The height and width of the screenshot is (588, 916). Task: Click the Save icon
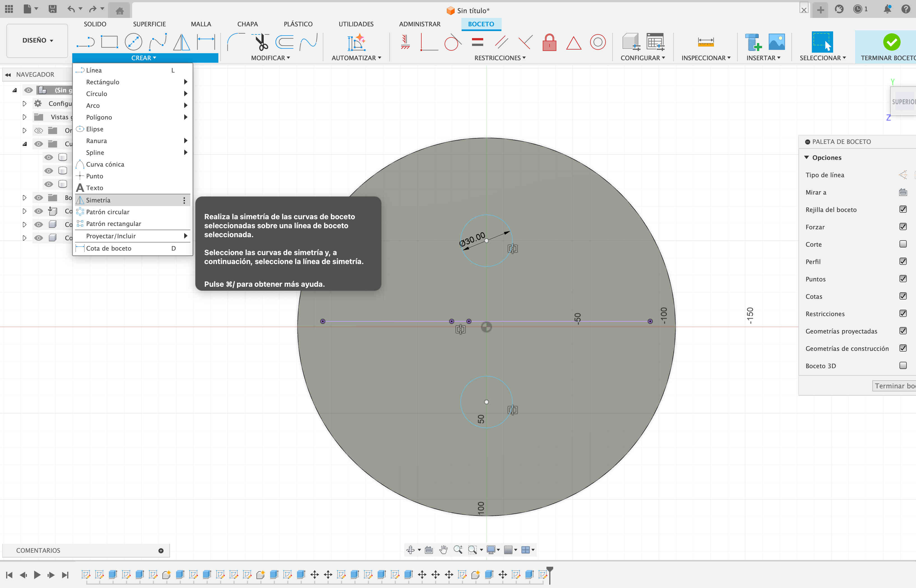coord(53,9)
